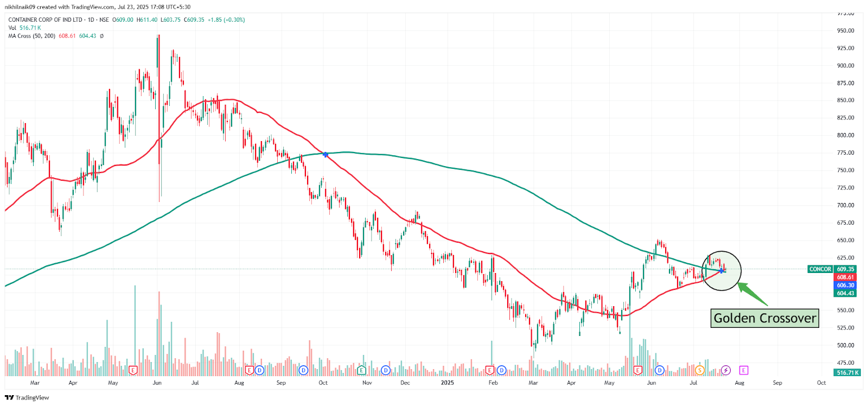Click the pink upcoming earnings E marker near Aug 2025

pyautogui.click(x=744, y=370)
